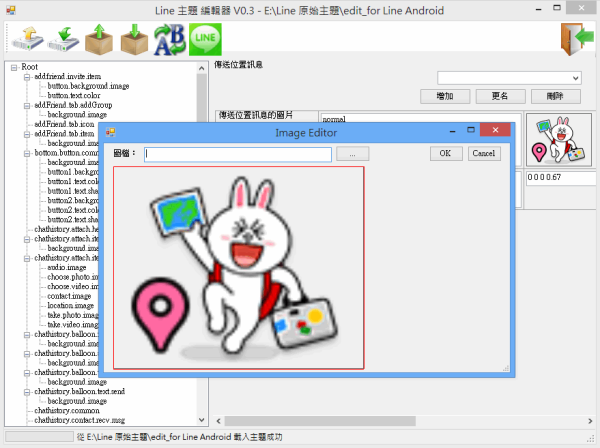The image size is (600, 448).
Task: Maximize the Image Editor window
Action: [x=471, y=130]
